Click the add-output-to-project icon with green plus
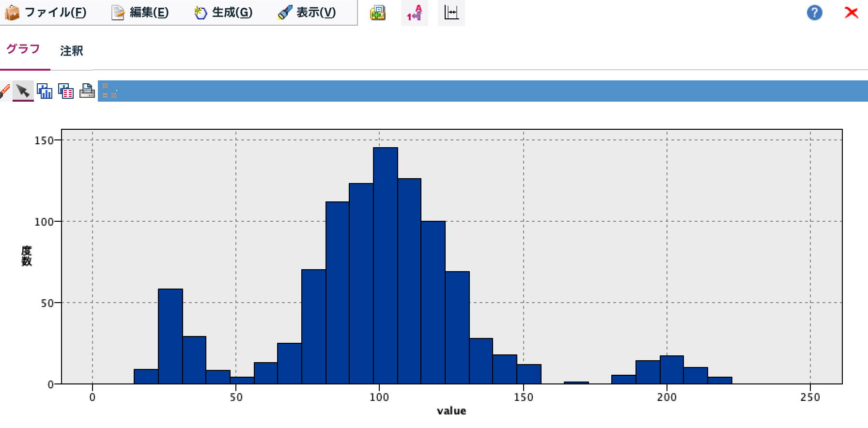This screenshot has height=428, width=868. [378, 13]
